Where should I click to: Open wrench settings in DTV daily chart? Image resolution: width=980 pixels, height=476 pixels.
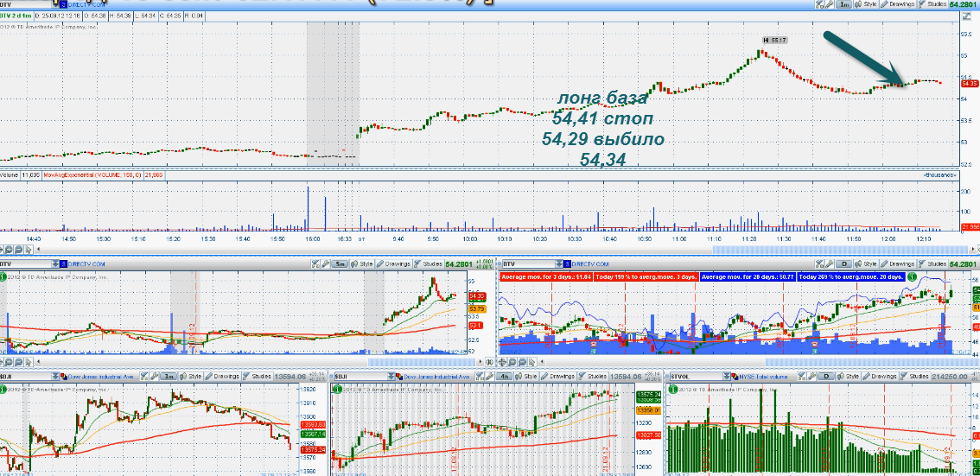(830, 264)
